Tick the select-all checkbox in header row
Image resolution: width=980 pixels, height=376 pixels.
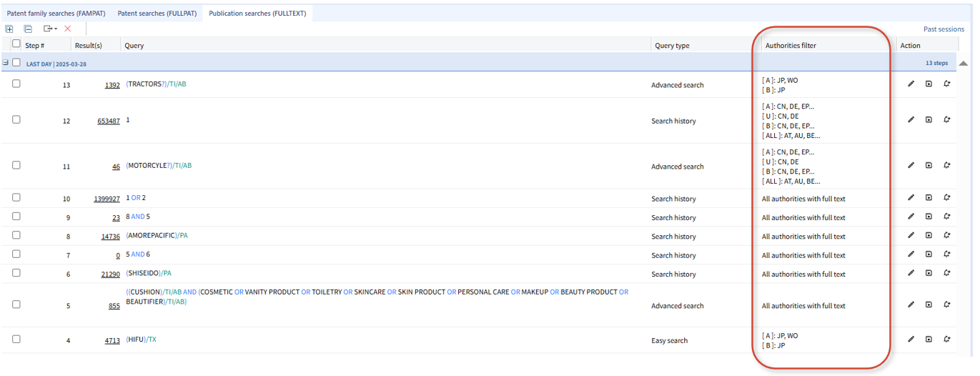tap(16, 44)
